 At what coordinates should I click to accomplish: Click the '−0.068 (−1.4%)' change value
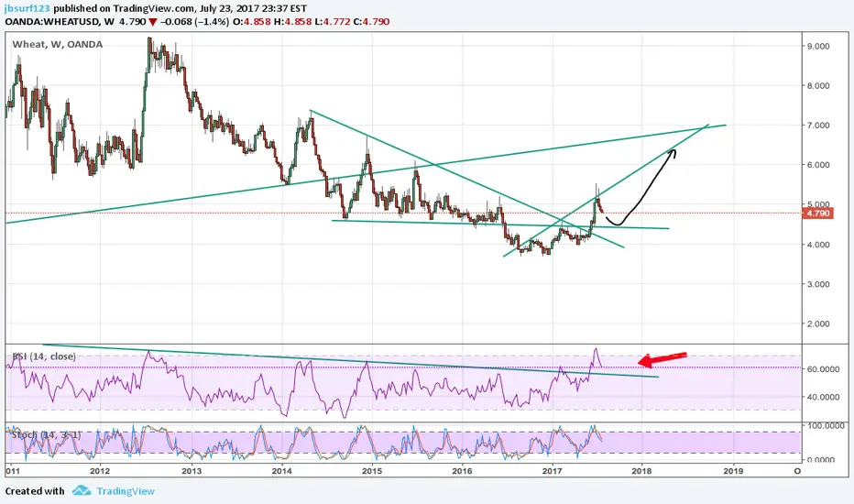[x=194, y=22]
